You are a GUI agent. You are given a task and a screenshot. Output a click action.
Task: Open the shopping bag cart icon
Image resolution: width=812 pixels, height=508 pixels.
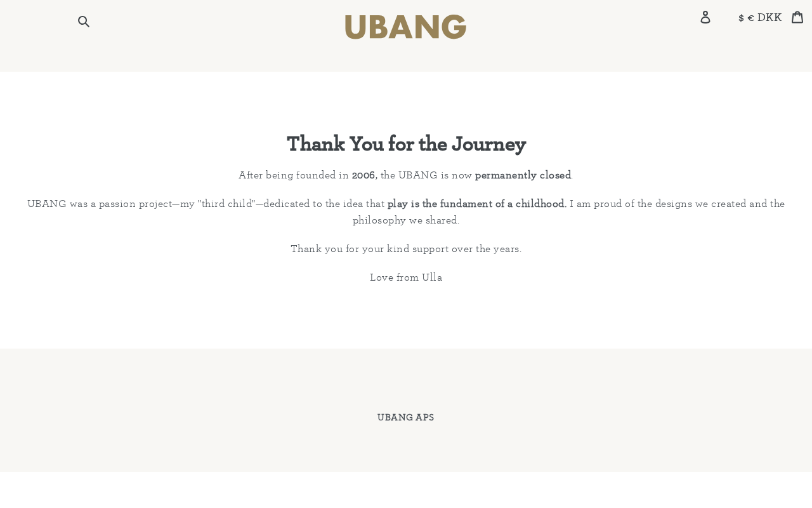797,17
